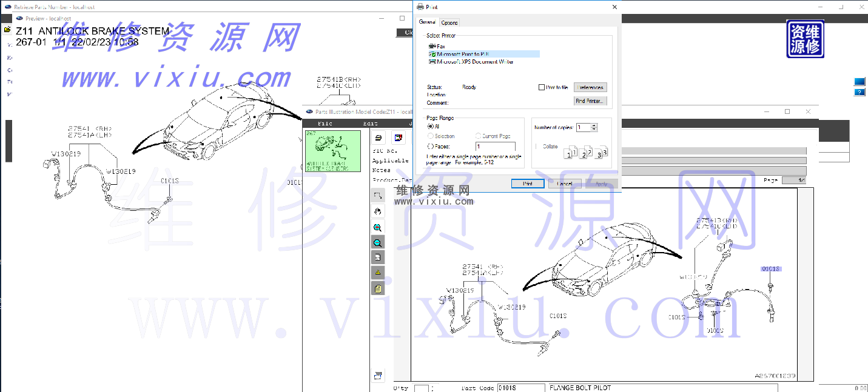Click the zoom in magnifier tool
Screen dimensions: 868x392
pos(378,227)
